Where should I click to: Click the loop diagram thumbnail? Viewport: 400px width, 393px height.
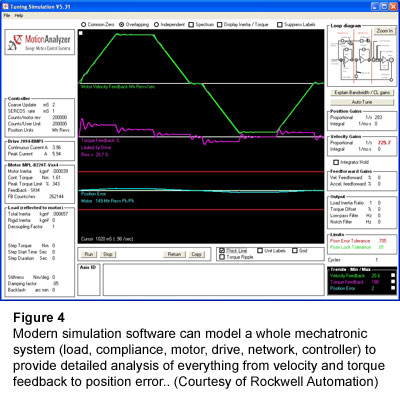coord(361,57)
